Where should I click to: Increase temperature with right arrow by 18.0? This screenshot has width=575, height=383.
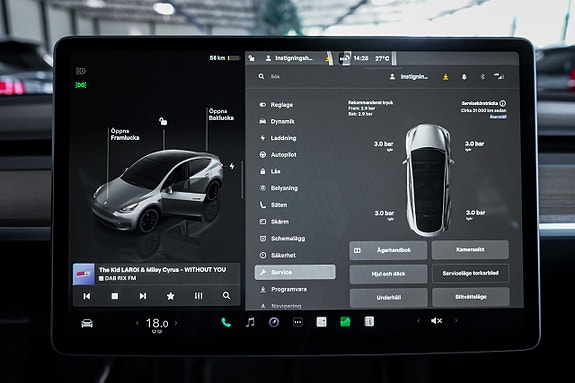tap(176, 323)
